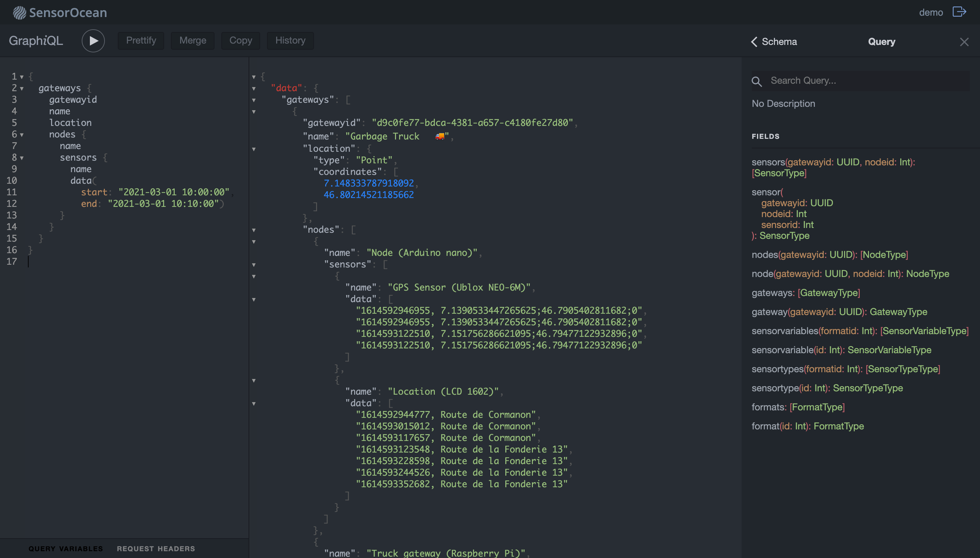
Task: Log out using the exit icon
Action: [x=959, y=12]
